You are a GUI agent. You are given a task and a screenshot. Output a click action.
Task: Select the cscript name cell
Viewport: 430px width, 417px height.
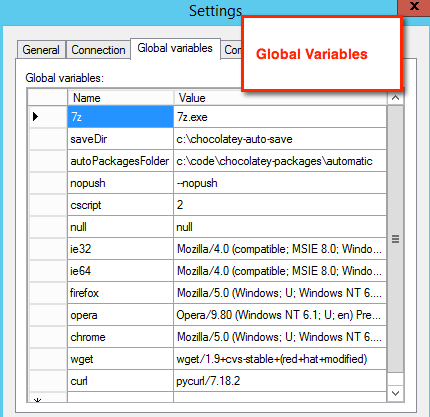(x=120, y=205)
